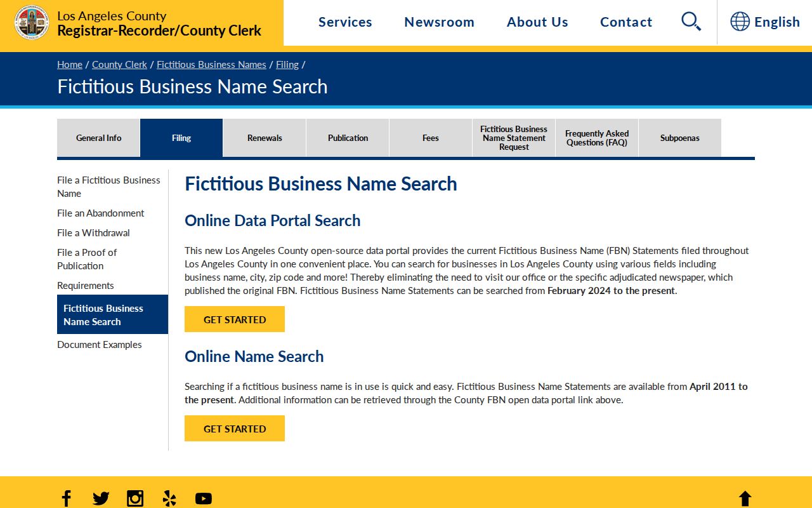Open the YouTube icon in footer

[204, 498]
